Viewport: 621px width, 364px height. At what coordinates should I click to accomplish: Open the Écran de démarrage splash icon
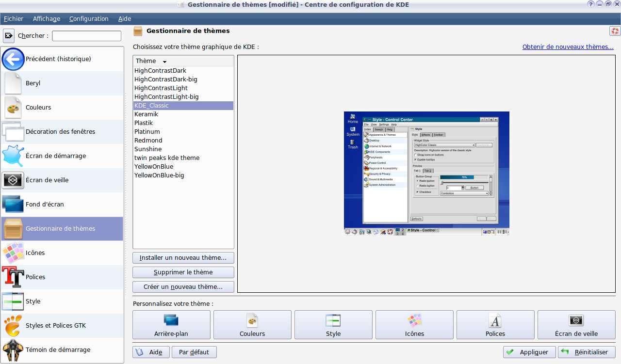pos(13,156)
